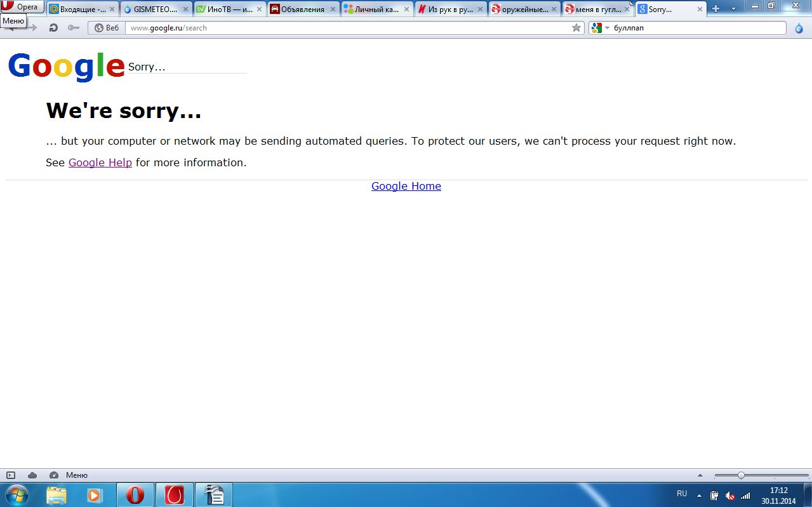This screenshot has height=507, width=812.
Task: Bookmark this page with the star icon
Action: point(576,28)
